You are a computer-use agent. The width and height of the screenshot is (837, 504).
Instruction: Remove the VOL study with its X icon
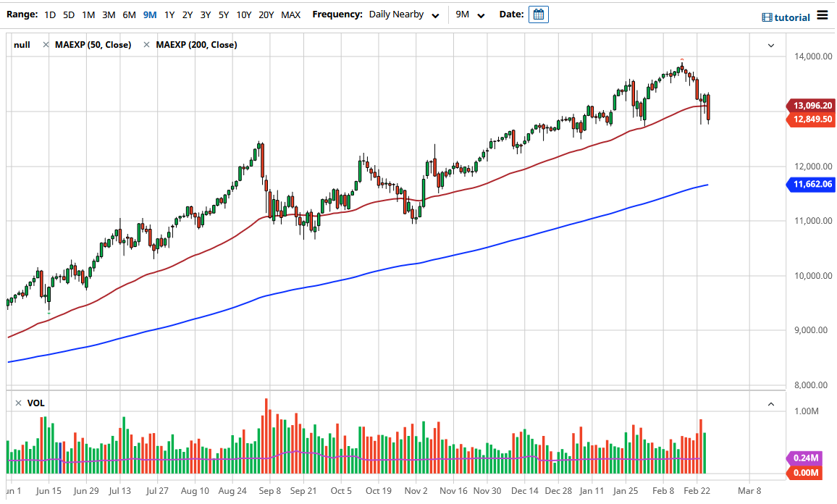pyautogui.click(x=18, y=403)
